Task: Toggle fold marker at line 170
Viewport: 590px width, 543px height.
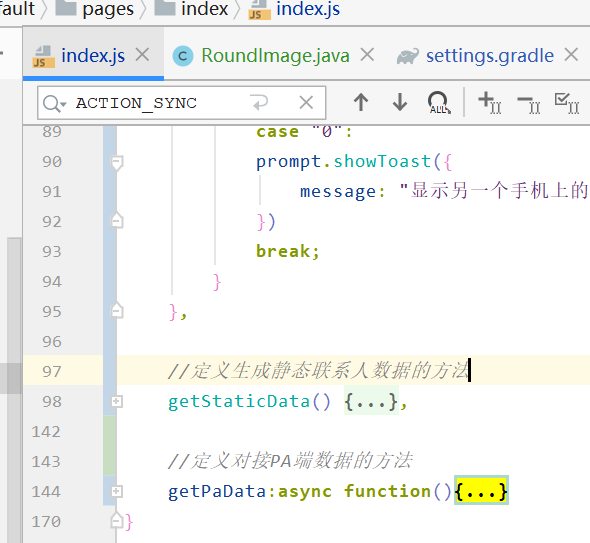Action: (x=117, y=521)
